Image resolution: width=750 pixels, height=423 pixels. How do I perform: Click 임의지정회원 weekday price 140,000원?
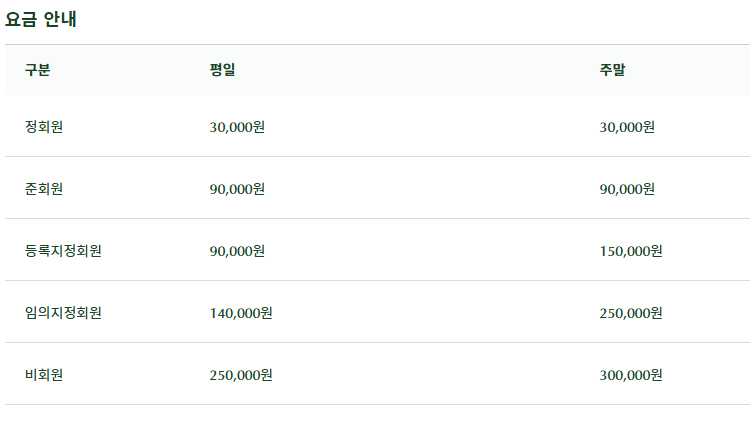point(241,313)
